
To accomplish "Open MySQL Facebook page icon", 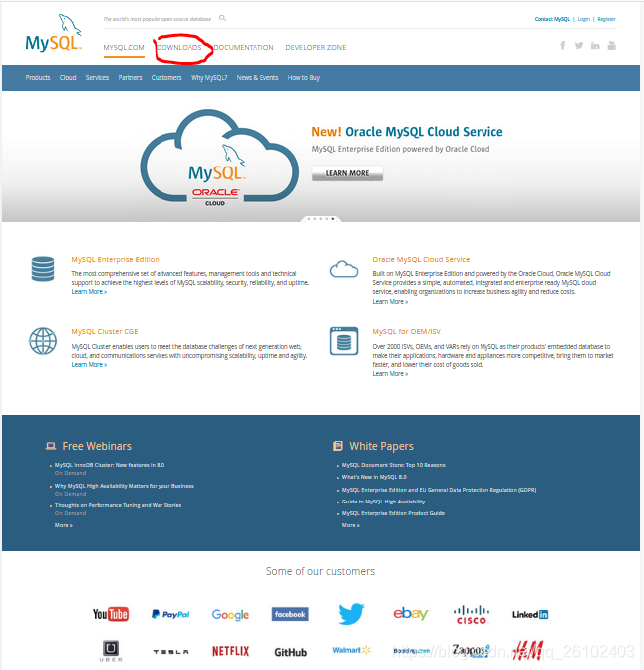I will click(563, 45).
